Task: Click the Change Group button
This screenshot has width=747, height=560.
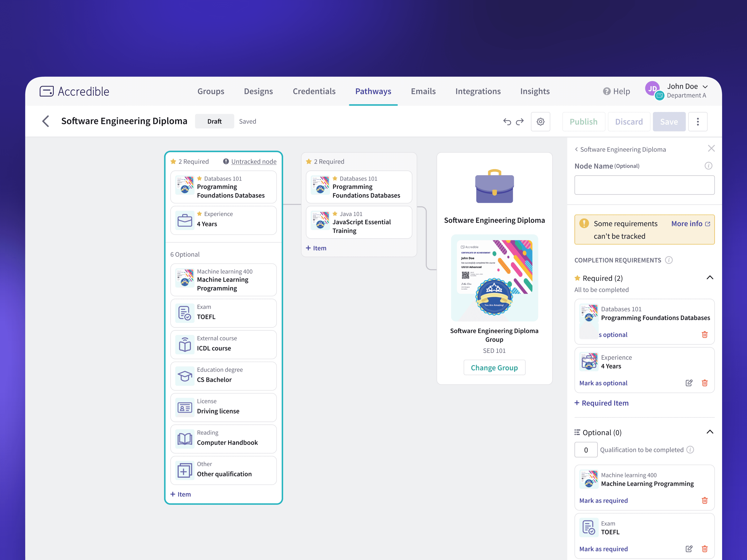Action: coord(494,367)
